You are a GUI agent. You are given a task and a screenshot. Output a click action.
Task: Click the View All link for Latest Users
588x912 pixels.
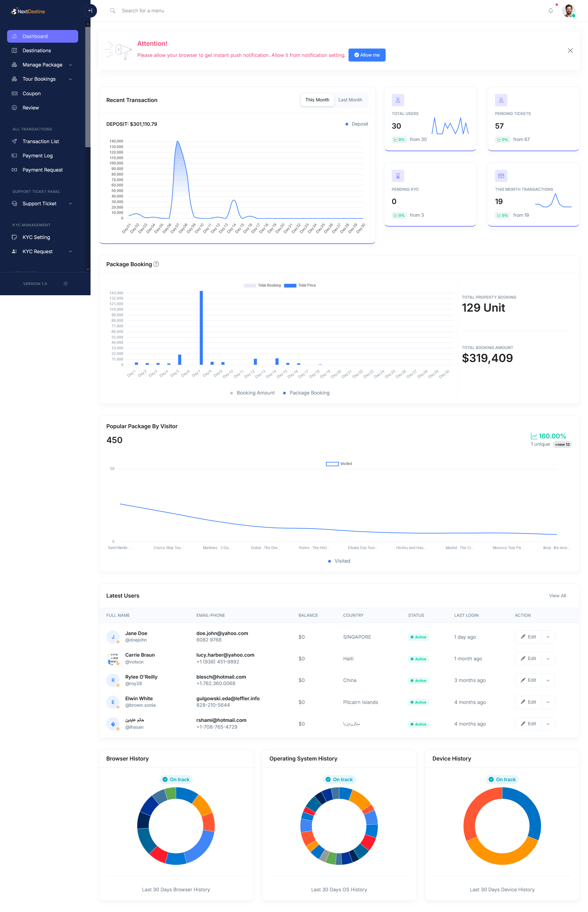(x=557, y=596)
